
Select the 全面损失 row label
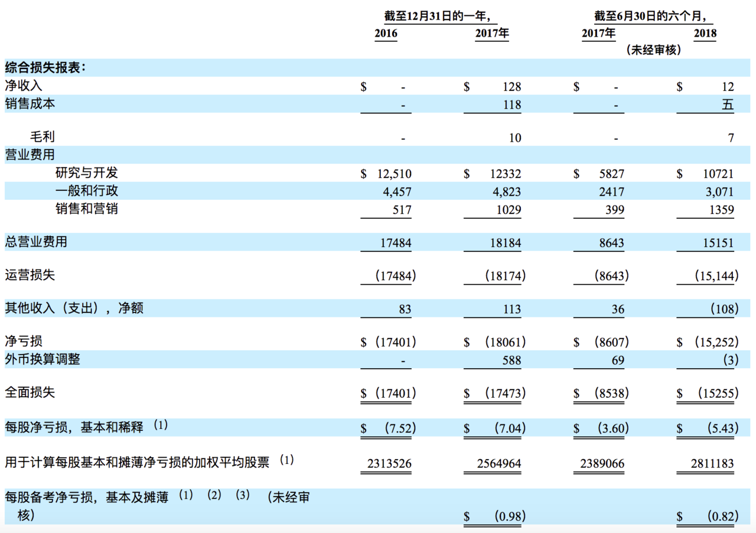(30, 392)
